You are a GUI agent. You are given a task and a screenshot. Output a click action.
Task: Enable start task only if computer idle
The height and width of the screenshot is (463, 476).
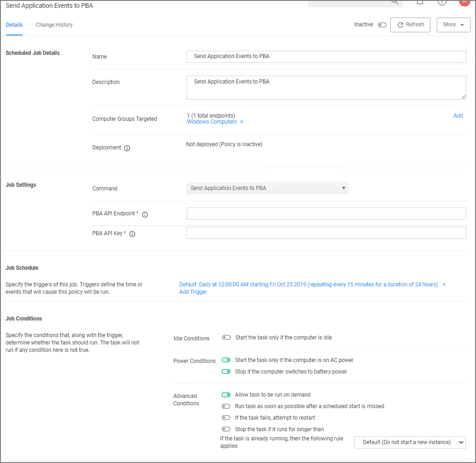click(x=226, y=338)
